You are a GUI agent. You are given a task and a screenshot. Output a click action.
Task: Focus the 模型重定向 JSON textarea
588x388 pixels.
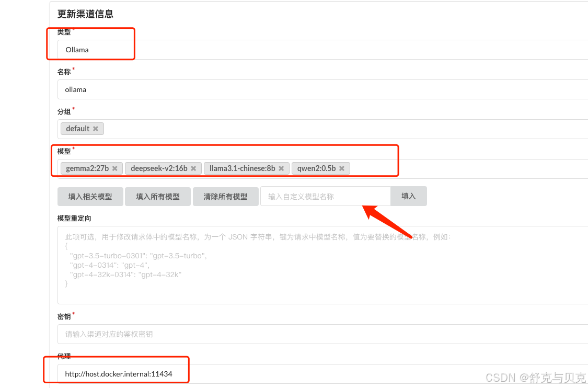coord(322,265)
